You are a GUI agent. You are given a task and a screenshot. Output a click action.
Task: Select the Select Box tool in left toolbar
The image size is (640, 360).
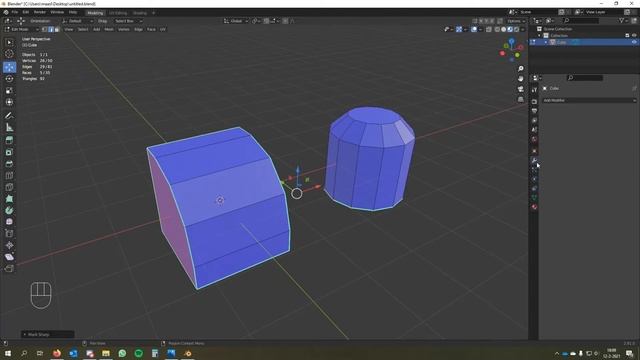[9, 42]
